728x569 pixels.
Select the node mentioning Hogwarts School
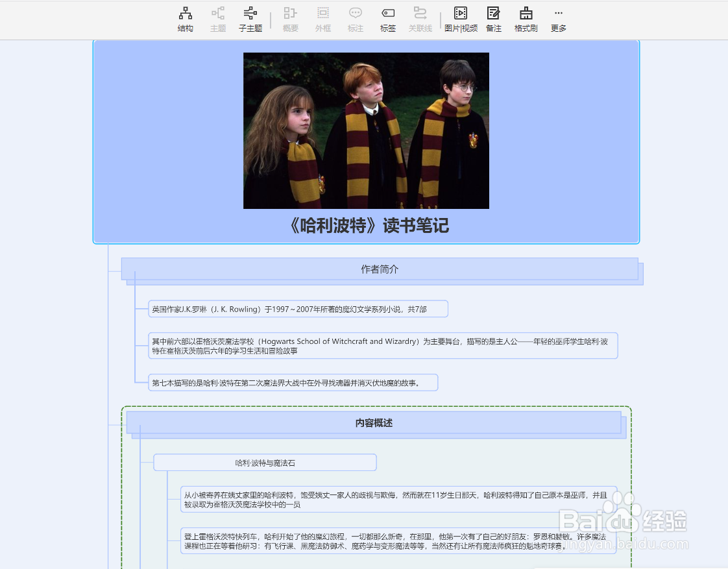coord(383,346)
